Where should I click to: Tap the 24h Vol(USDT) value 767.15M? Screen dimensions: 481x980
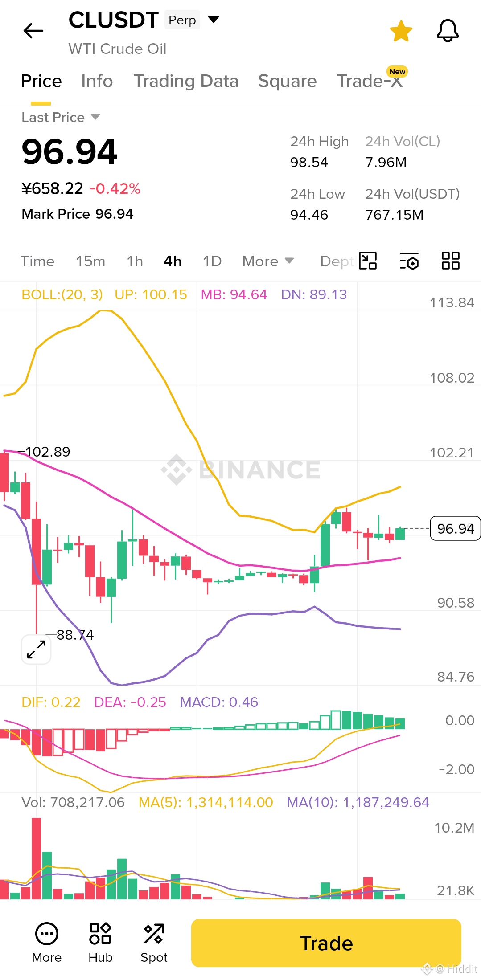pos(394,215)
